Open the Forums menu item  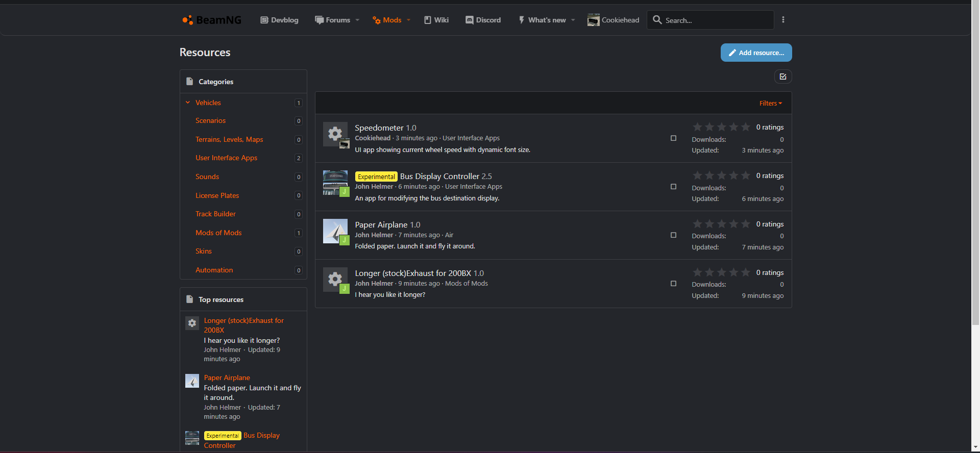(333, 20)
